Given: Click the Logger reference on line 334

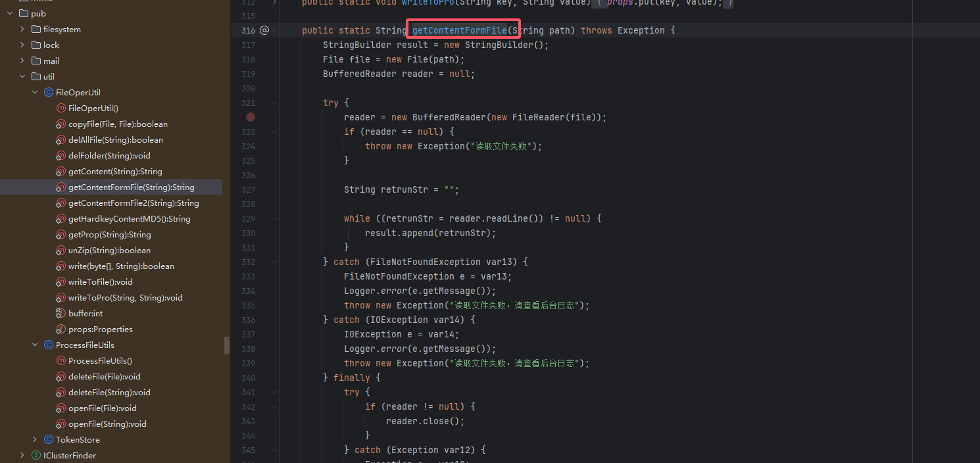Looking at the screenshot, I should point(359,291).
